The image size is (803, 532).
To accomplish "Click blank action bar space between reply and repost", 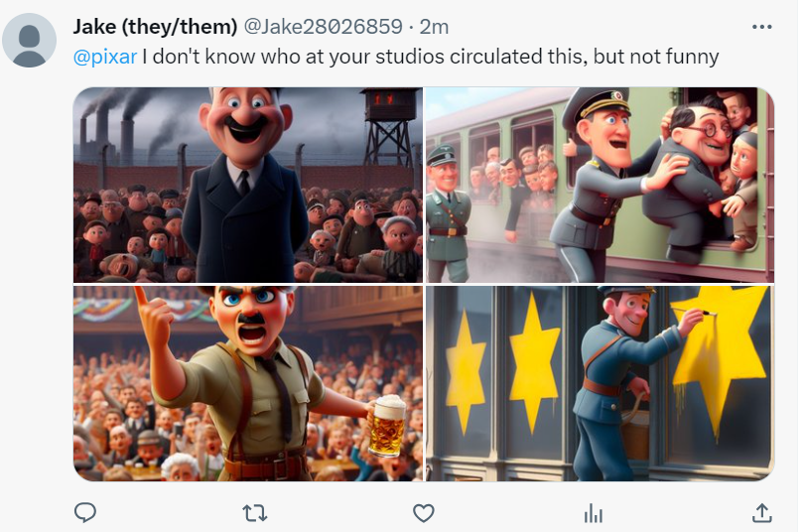I will 169,512.
